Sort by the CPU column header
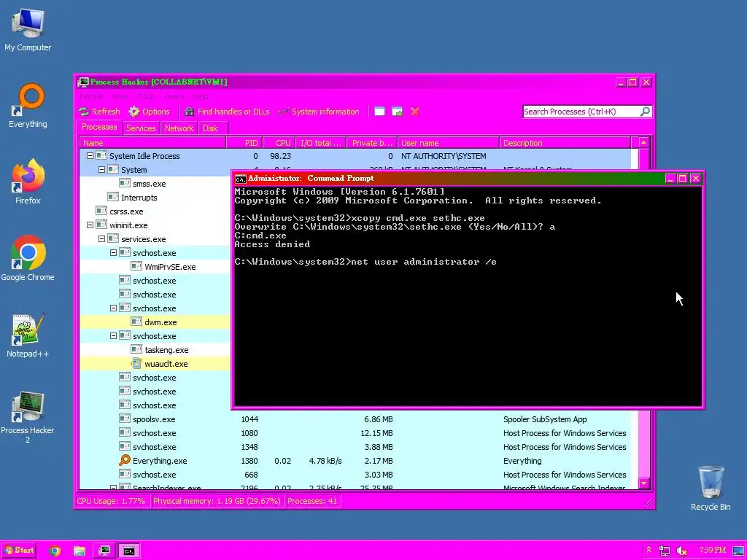The height and width of the screenshot is (560, 747). (279, 143)
